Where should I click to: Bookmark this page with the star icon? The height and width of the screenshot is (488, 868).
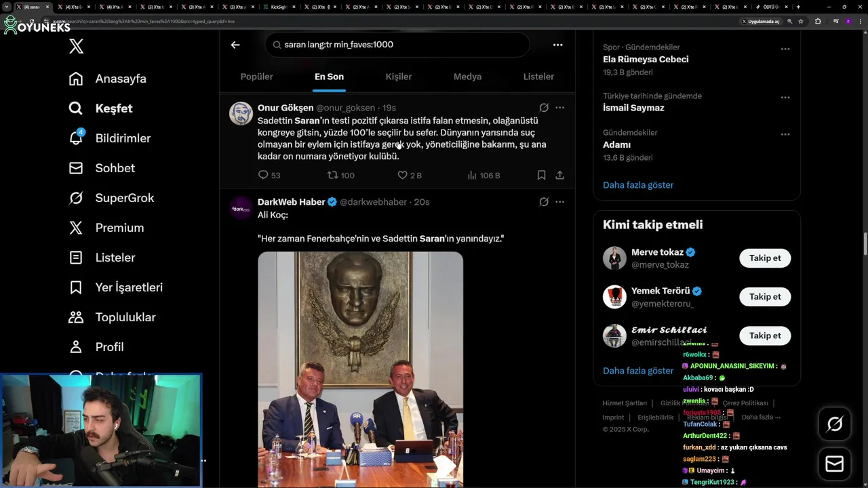click(801, 21)
